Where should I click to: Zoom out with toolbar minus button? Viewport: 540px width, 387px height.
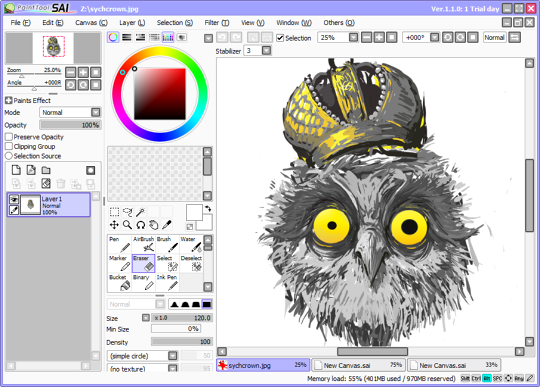pyautogui.click(x=366, y=37)
